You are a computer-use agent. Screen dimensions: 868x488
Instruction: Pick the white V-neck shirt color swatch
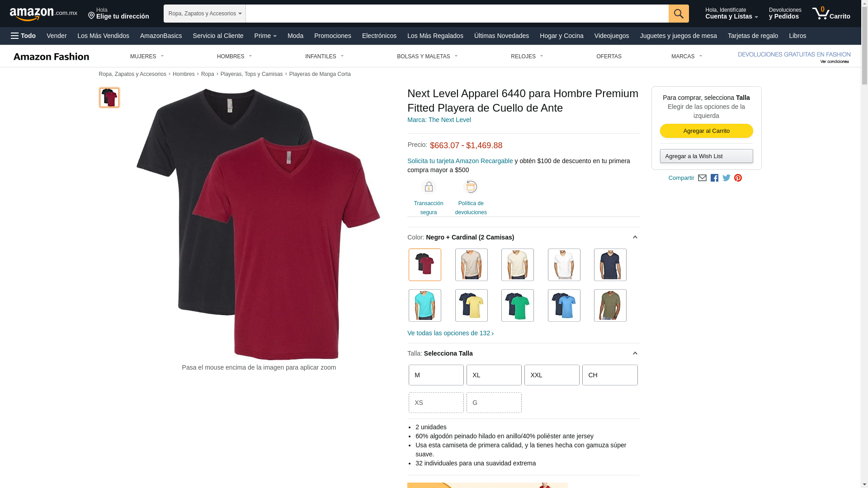[564, 265]
